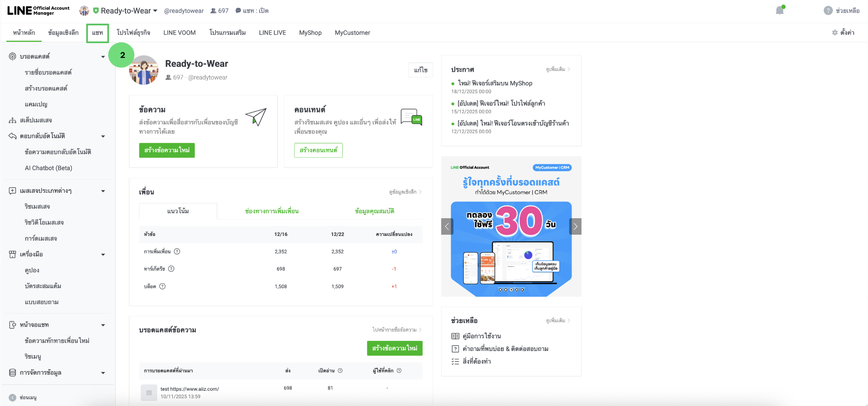Show previous promotional banner slide

point(447,226)
